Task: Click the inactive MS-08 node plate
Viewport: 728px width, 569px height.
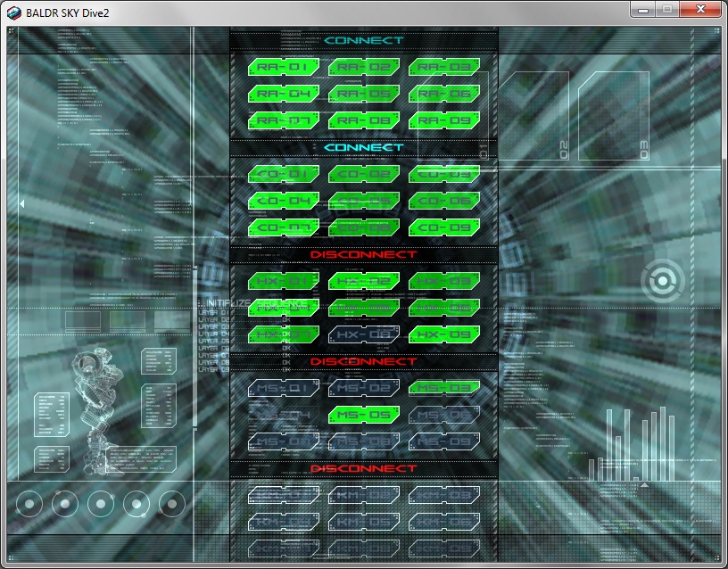Action: point(364,441)
